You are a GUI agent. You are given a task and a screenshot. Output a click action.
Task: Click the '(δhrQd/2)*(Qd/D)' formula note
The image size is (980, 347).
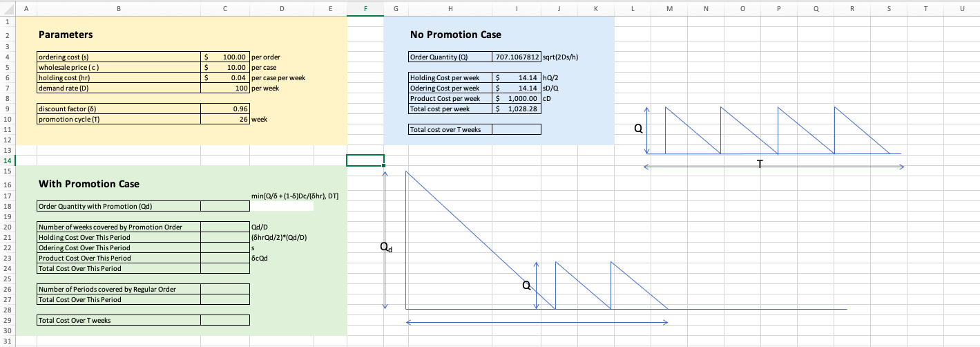click(x=280, y=237)
